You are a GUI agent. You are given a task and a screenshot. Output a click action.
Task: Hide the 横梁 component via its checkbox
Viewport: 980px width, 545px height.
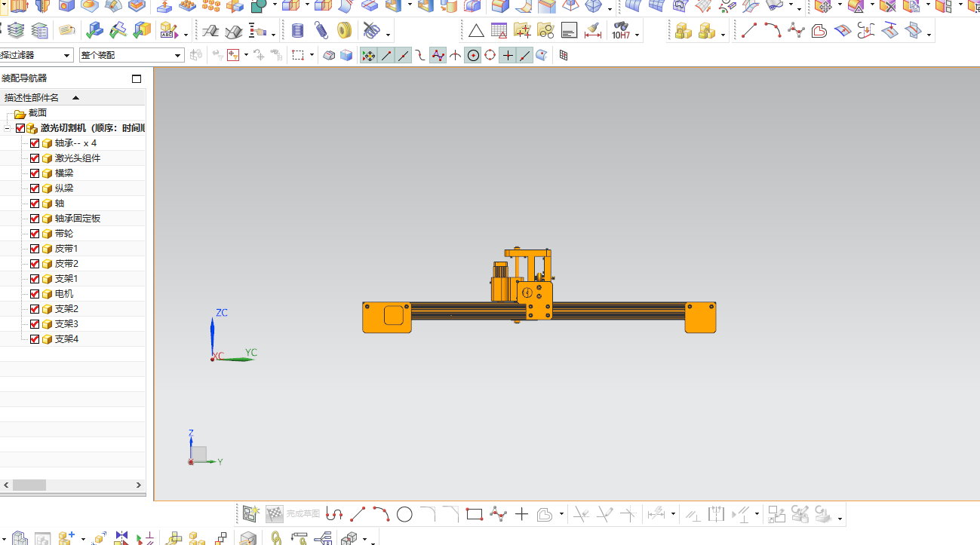pyautogui.click(x=35, y=173)
